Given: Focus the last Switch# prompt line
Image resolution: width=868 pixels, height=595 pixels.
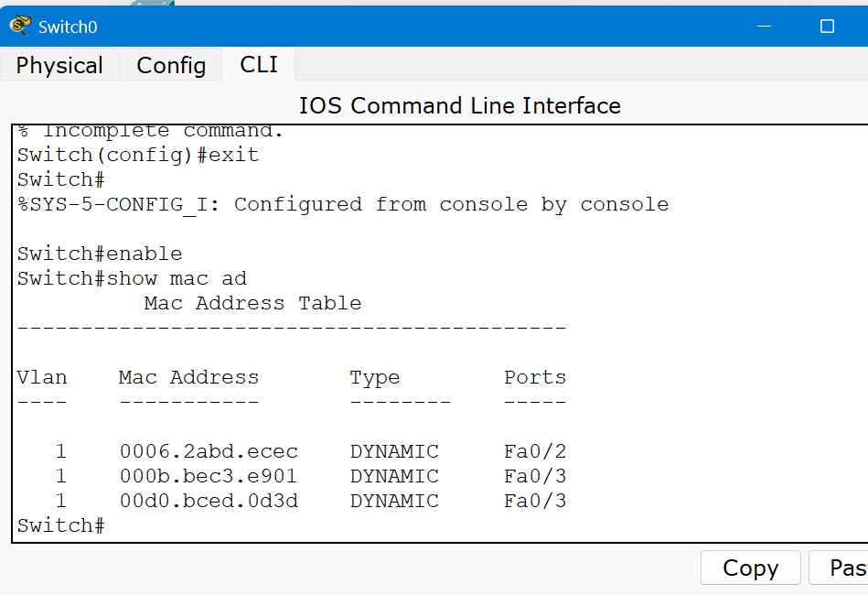Looking at the screenshot, I should pos(61,525).
